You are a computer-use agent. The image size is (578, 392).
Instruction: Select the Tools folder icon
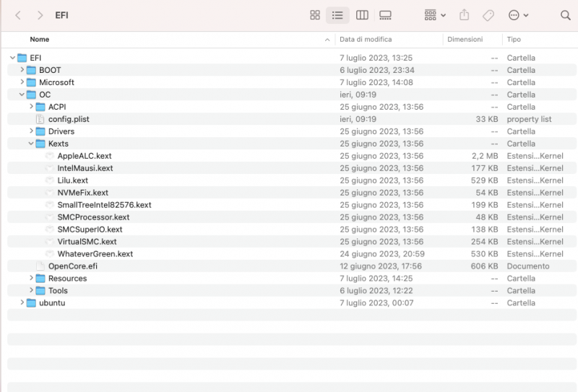pyautogui.click(x=40, y=290)
